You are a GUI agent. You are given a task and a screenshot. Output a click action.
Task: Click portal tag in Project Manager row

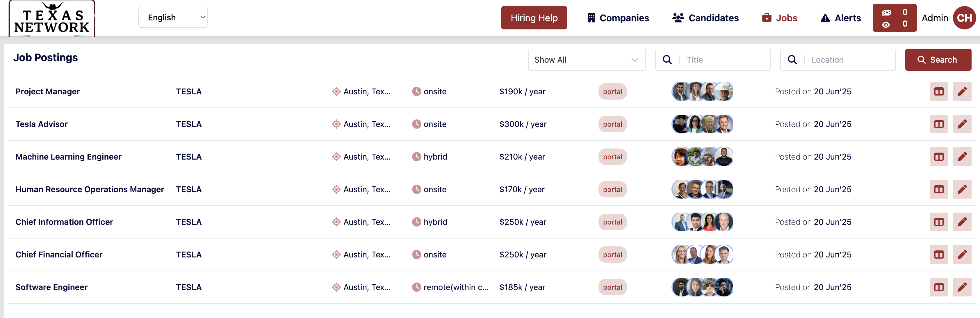[612, 91]
